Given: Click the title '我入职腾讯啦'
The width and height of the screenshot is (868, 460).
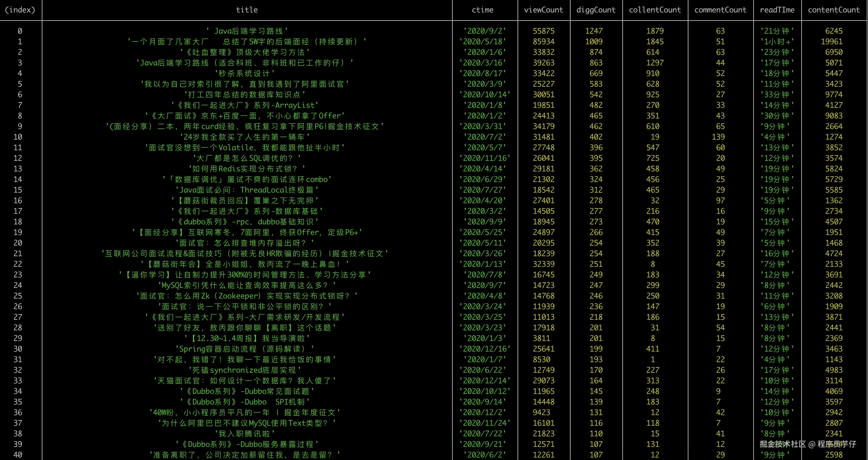Looking at the screenshot, I should coord(245,434).
